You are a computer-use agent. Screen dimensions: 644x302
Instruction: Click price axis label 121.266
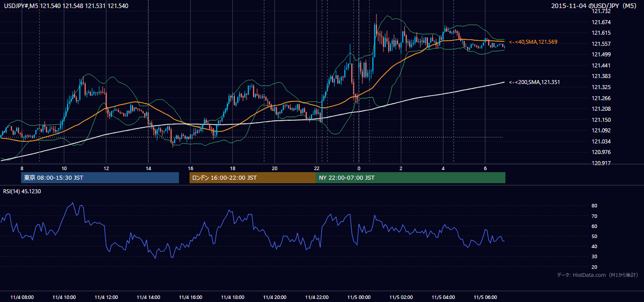[x=601, y=98]
